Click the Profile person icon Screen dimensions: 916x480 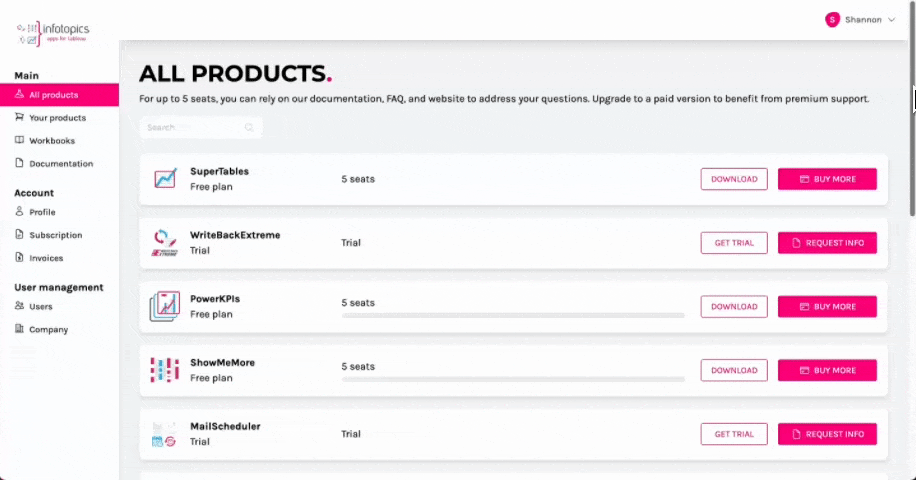[19, 211]
